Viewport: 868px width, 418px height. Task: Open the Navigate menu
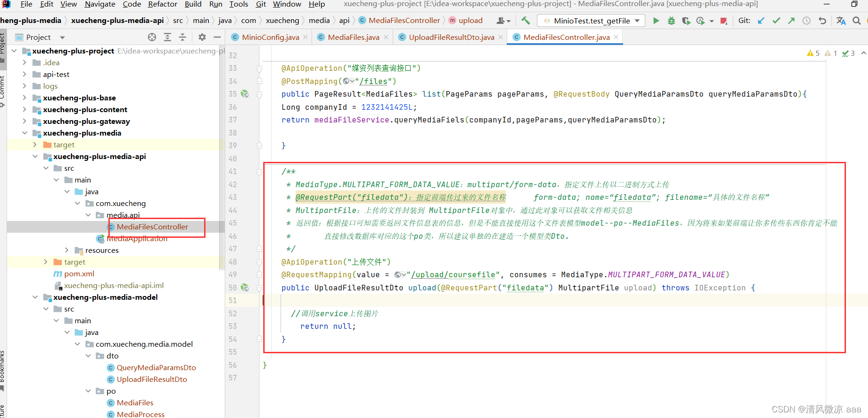100,4
